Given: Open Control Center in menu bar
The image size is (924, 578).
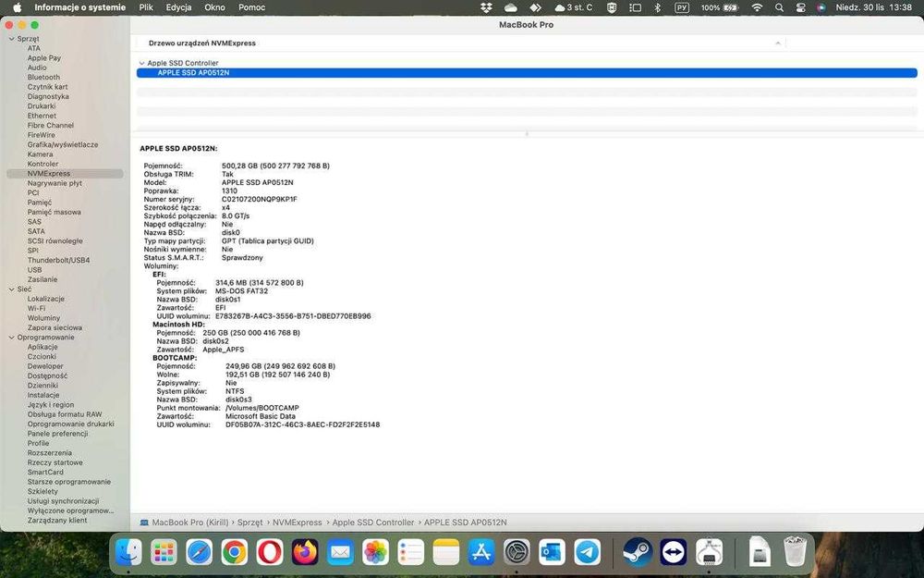Looking at the screenshot, I should 800,7.
